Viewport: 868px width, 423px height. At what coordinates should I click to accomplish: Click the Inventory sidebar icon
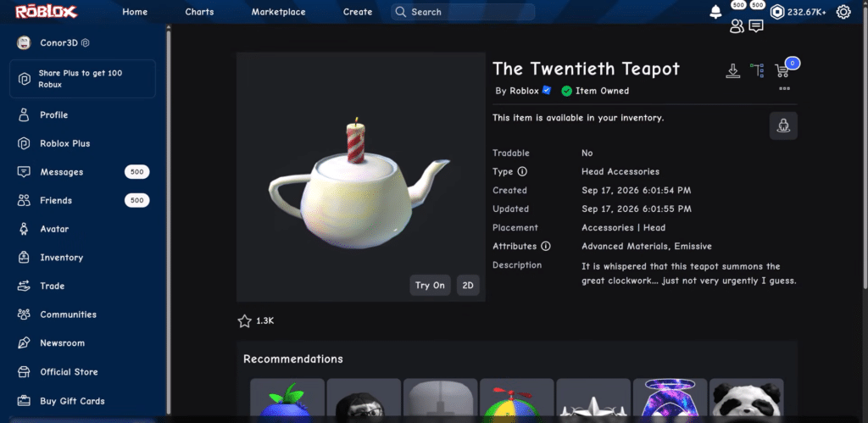point(23,258)
